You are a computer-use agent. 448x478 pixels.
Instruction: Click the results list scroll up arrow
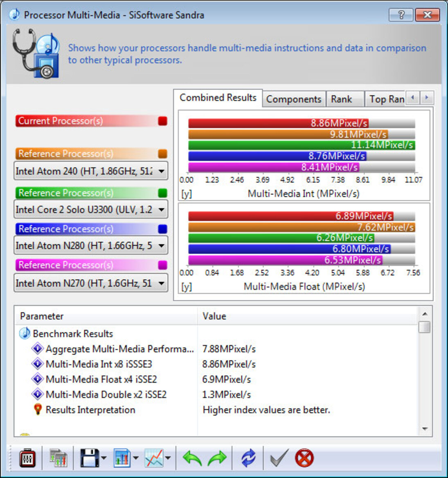425,314
